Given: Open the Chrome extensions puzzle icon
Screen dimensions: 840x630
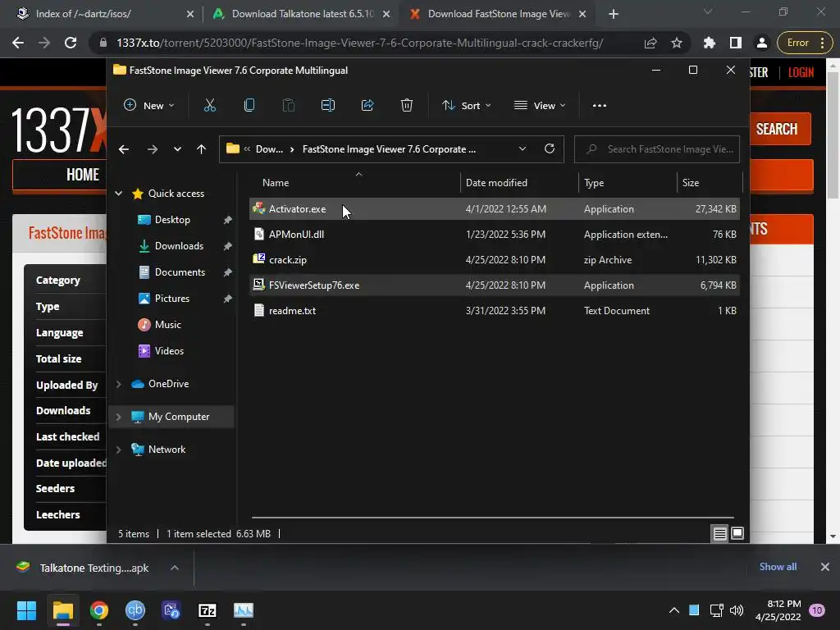Looking at the screenshot, I should pyautogui.click(x=710, y=43).
